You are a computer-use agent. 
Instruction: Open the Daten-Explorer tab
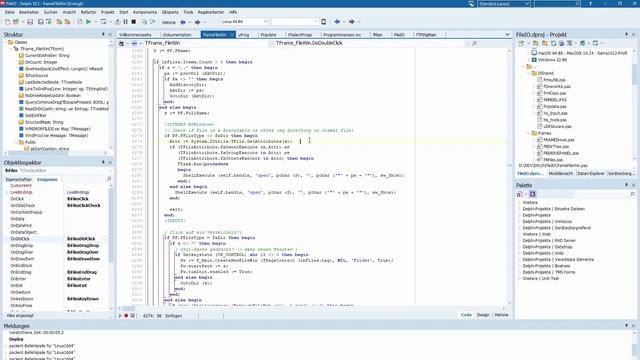(x=591, y=173)
